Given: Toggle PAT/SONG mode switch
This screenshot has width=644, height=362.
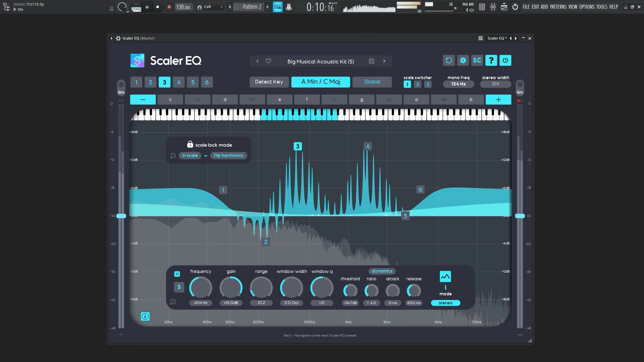Looking at the screenshot, I should tap(136, 7).
